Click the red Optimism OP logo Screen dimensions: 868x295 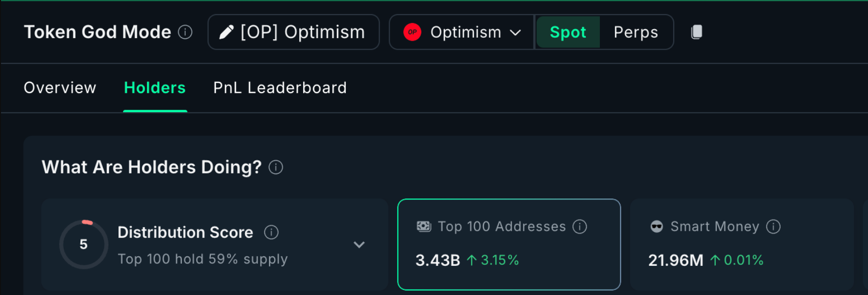pyautogui.click(x=412, y=32)
